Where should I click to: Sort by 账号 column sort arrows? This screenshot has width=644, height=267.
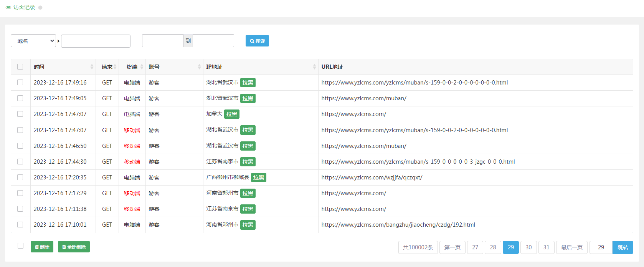click(x=199, y=67)
